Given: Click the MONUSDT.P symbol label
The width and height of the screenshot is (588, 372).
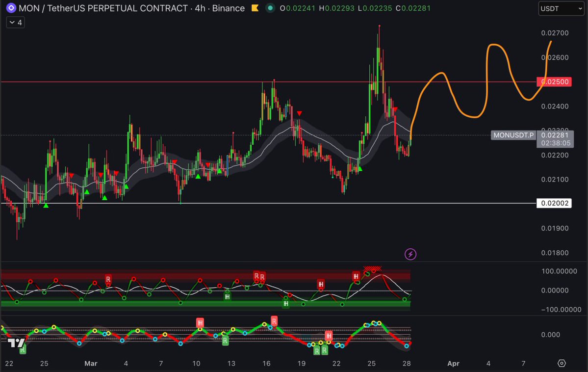Looking at the screenshot, I should click(x=513, y=135).
